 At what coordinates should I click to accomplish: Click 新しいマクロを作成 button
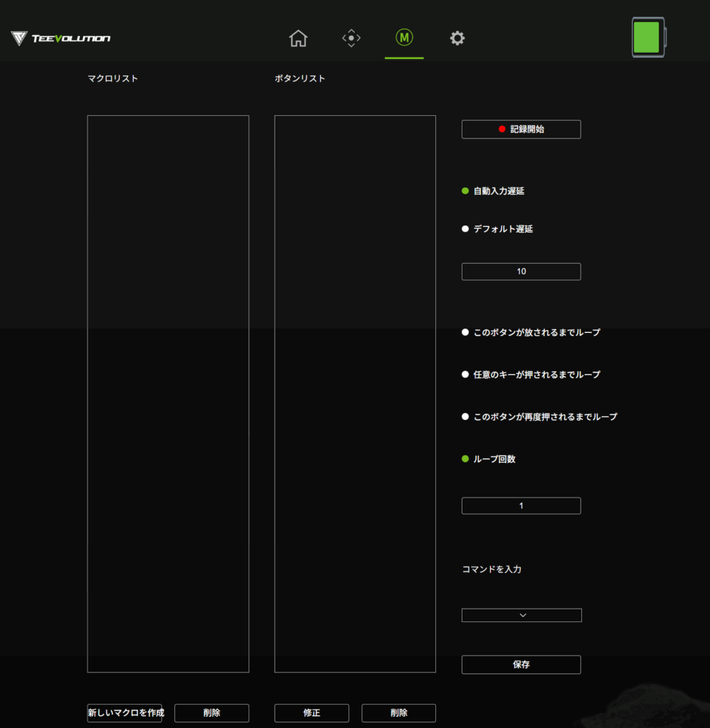[125, 713]
